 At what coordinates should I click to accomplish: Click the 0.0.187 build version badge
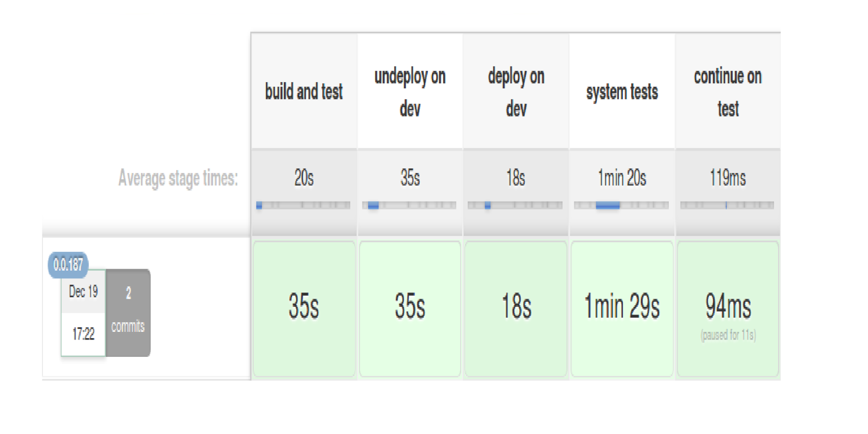tap(68, 264)
